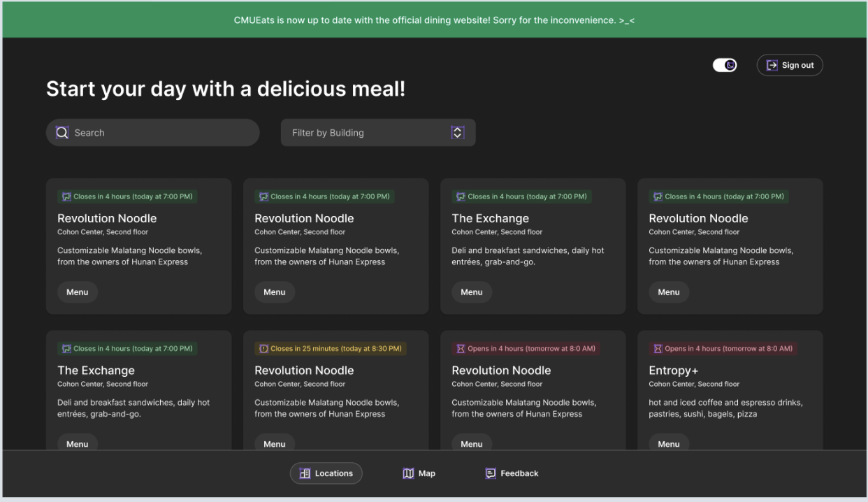Click the Locations list icon in bottom bar
868x502 pixels.
(305, 473)
